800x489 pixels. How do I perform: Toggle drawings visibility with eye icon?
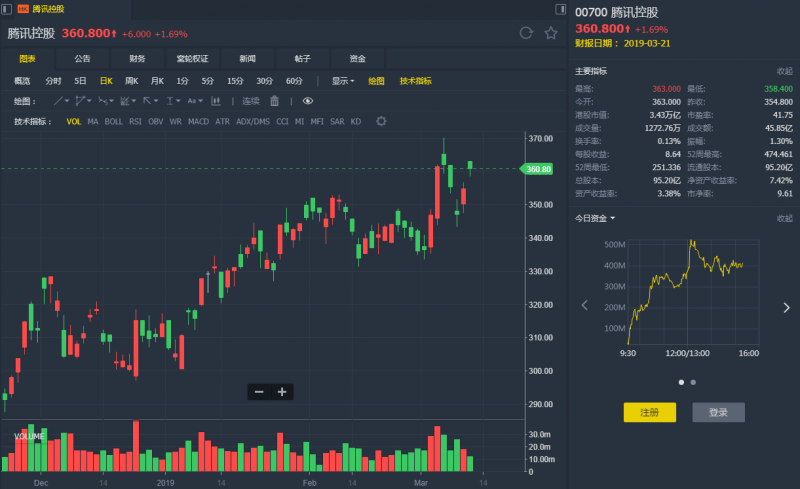coord(308,101)
